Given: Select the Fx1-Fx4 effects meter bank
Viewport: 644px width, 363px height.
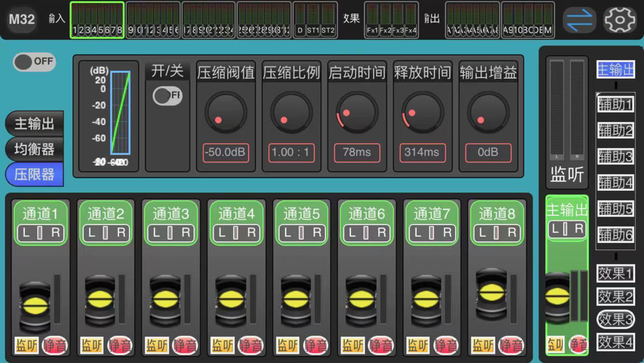Looking at the screenshot, I should click(x=391, y=20).
